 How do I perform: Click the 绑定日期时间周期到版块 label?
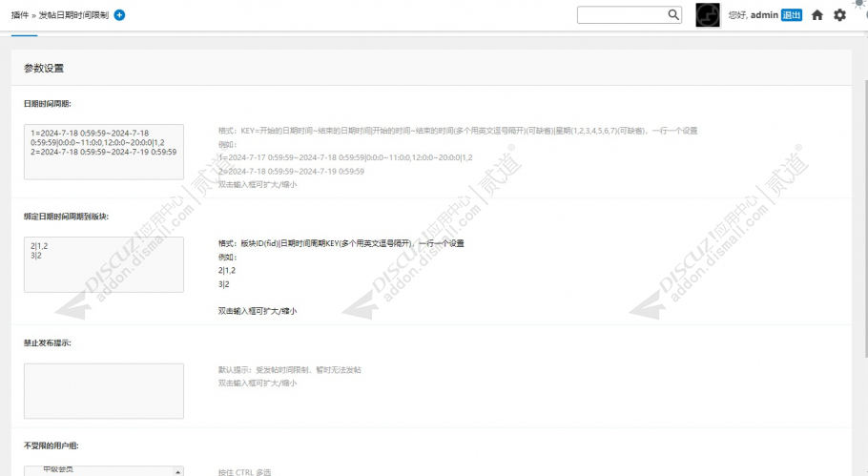(x=66, y=217)
